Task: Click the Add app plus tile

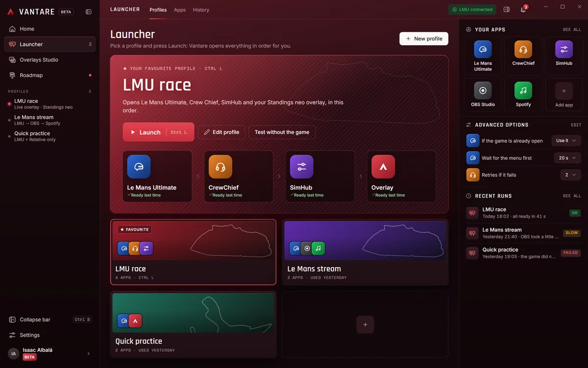Action: pos(564,95)
